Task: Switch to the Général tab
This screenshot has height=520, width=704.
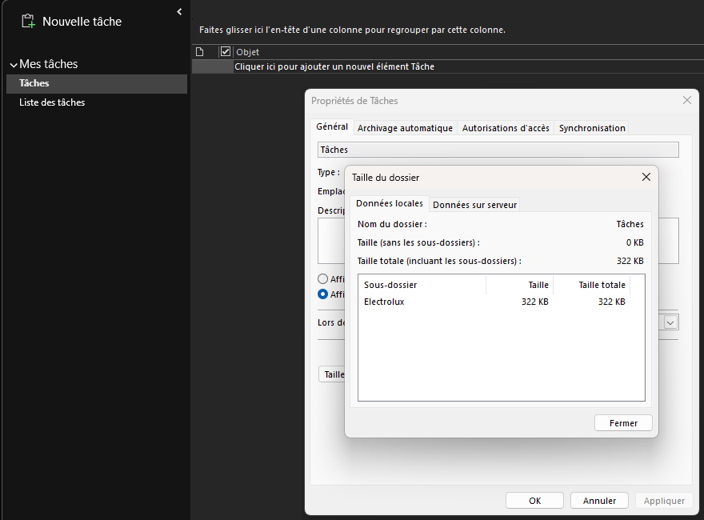Action: 332,127
